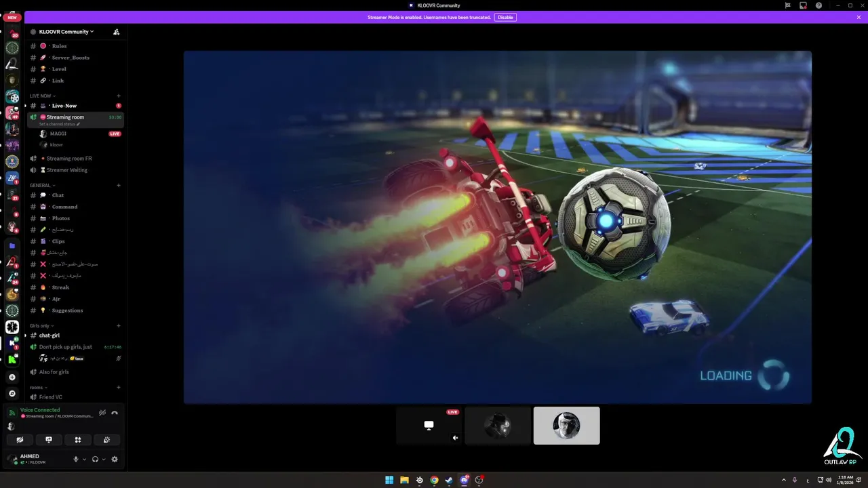Join the Streaming room FR voice channel
868x488 pixels.
[76, 159]
